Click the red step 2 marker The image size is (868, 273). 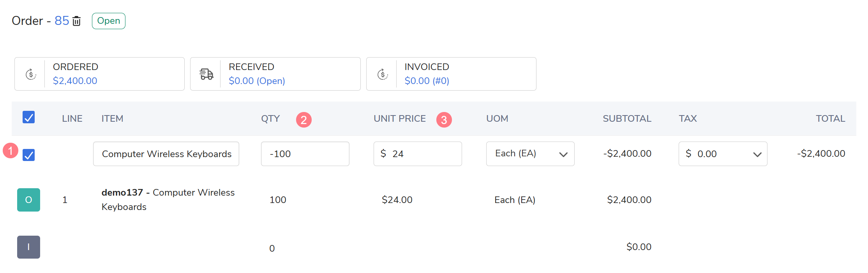[x=304, y=120]
